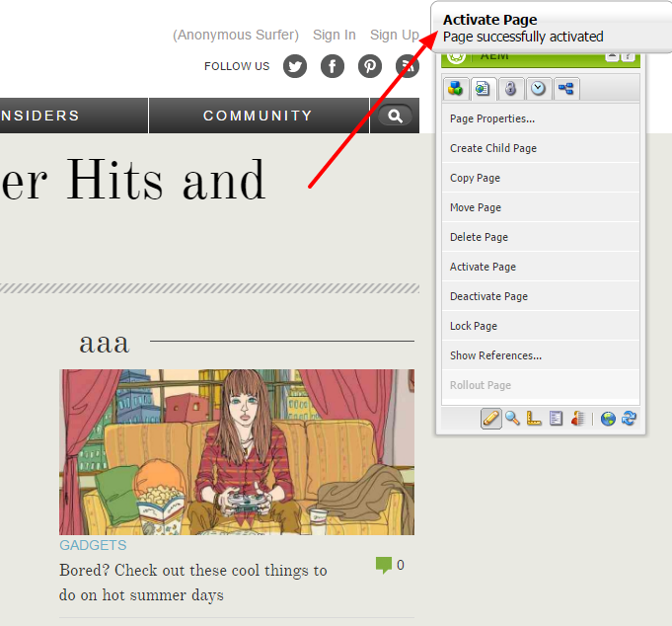672x626 pixels.
Task: Reload the page with refresh icon
Action: point(628,419)
